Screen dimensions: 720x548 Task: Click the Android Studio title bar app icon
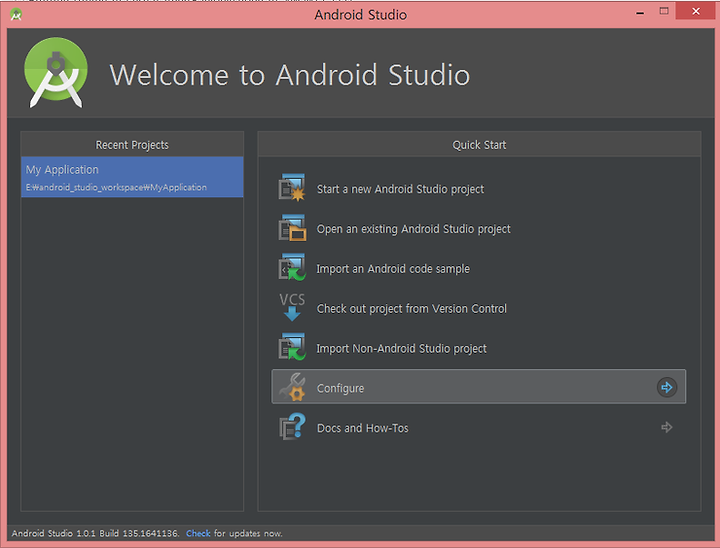click(x=16, y=15)
